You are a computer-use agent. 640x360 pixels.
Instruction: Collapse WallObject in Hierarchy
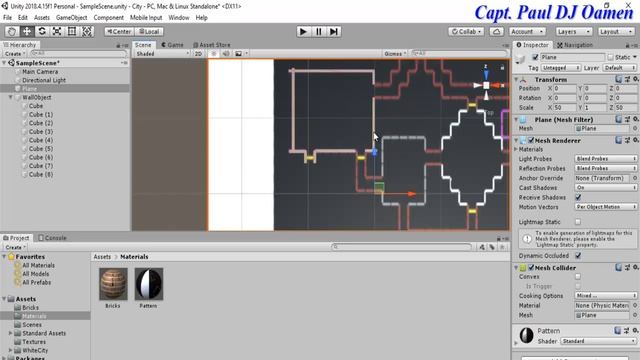click(11, 97)
